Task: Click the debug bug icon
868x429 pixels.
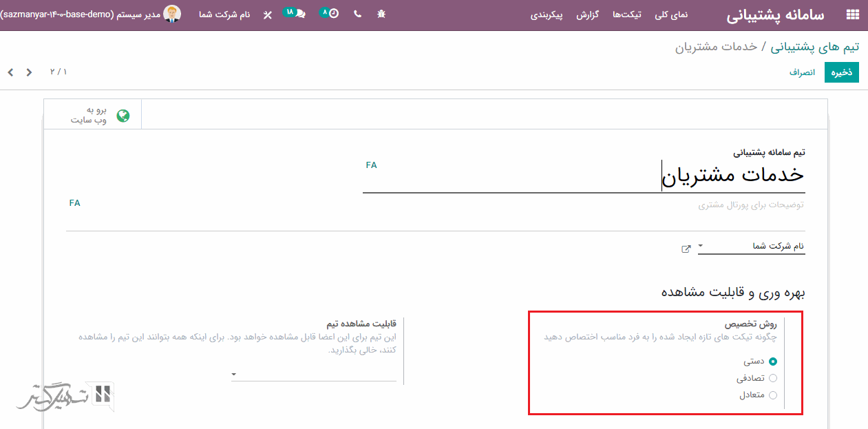Action: click(x=381, y=14)
